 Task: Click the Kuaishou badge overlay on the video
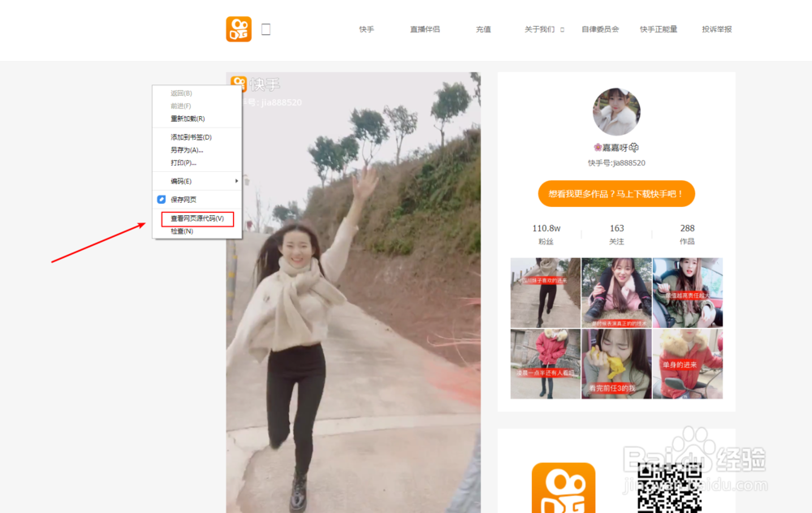[x=240, y=83]
